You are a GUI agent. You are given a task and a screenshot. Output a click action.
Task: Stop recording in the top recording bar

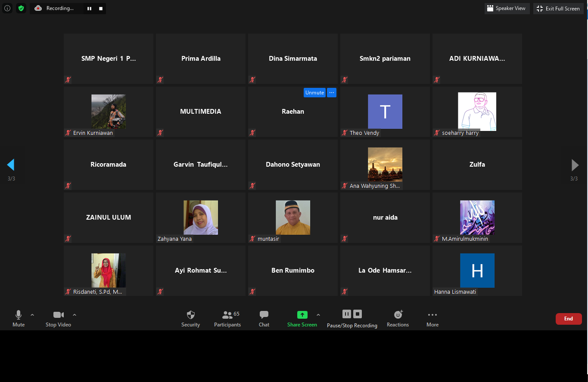101,9
